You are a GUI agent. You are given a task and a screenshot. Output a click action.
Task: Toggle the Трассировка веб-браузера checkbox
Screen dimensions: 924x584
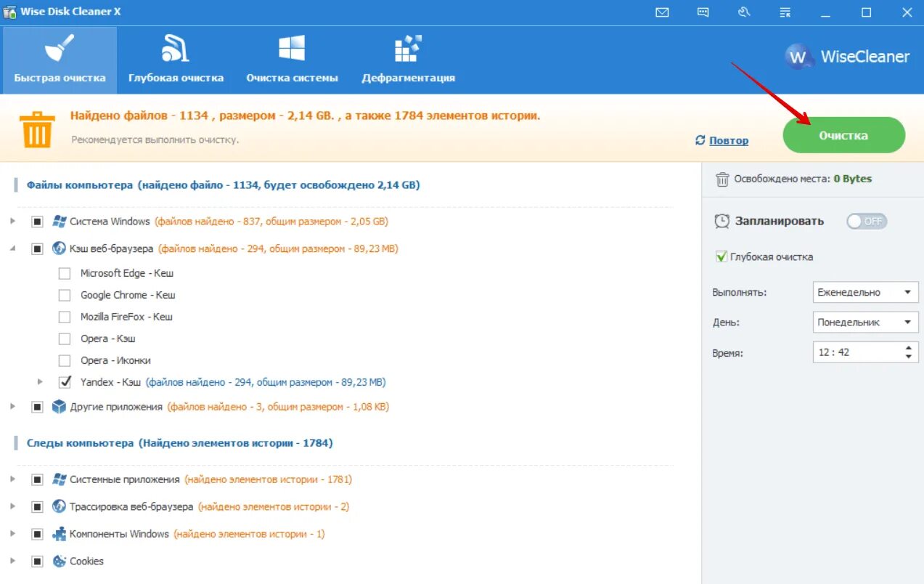(37, 506)
